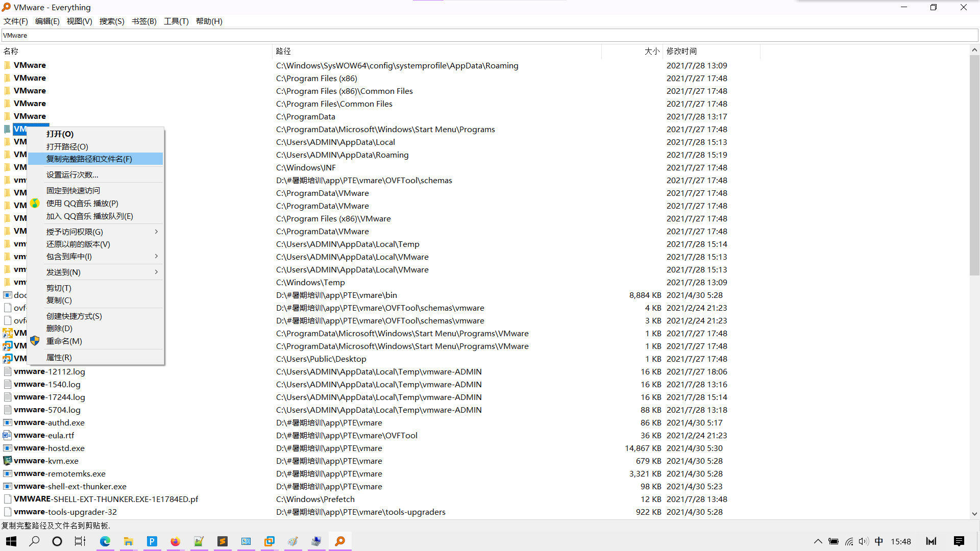Viewport: 980px width, 551px height.
Task: Click the VMware Workstation taskbar icon
Action: pyautogui.click(x=269, y=541)
